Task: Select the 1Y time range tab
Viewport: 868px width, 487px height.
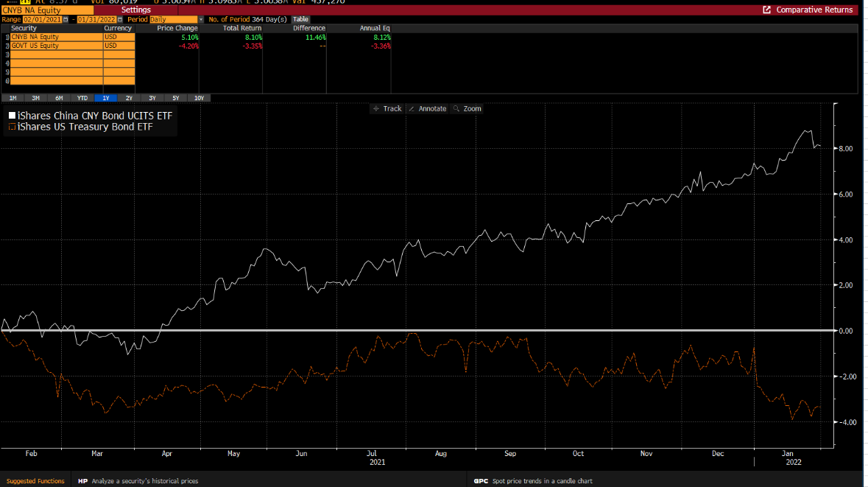Action: 106,98
